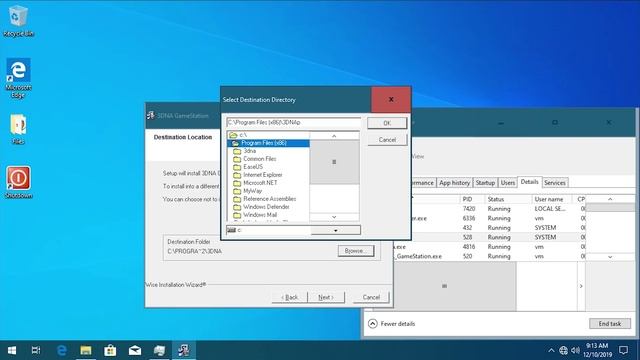
Task: Maximize the Task Manager window
Action: (x=555, y=122)
